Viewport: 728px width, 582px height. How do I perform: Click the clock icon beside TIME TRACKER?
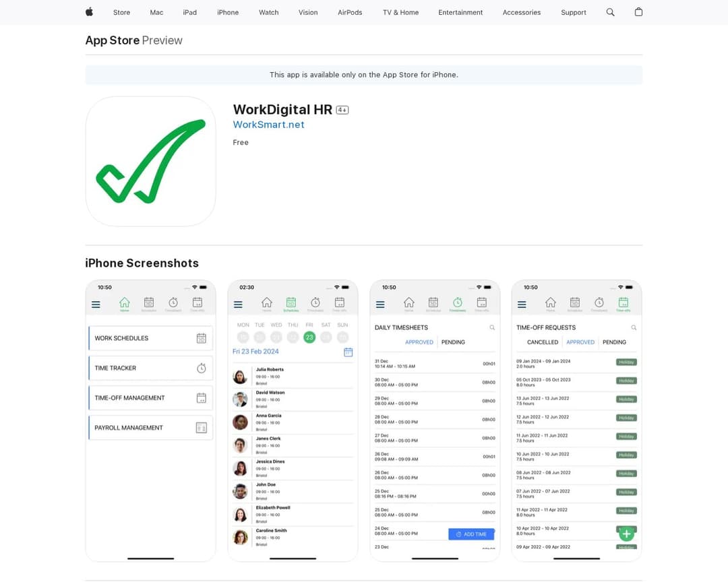pos(201,368)
